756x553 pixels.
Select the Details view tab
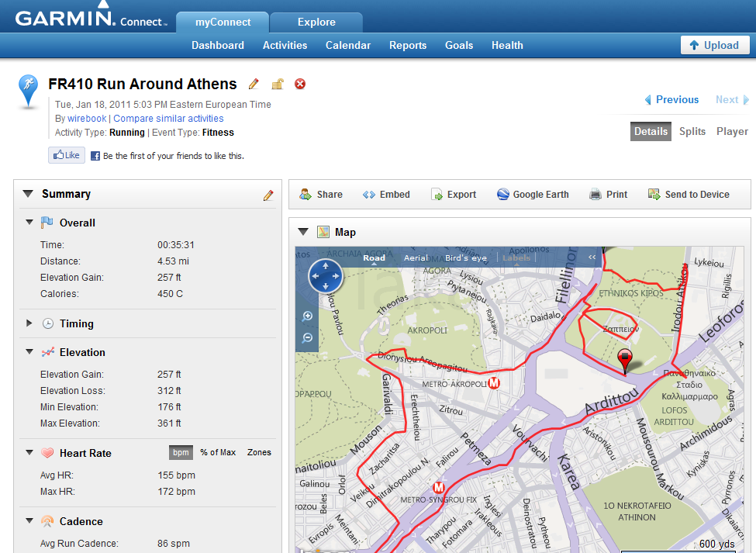pyautogui.click(x=651, y=132)
